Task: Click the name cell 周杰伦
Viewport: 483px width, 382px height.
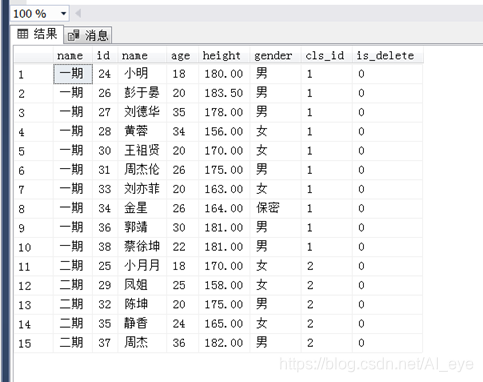Action: point(142,170)
